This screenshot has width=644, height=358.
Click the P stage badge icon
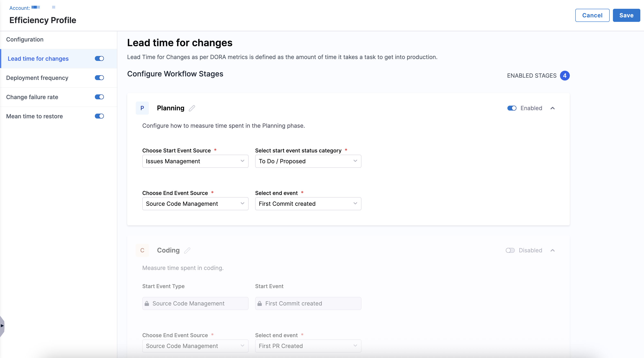(x=142, y=108)
